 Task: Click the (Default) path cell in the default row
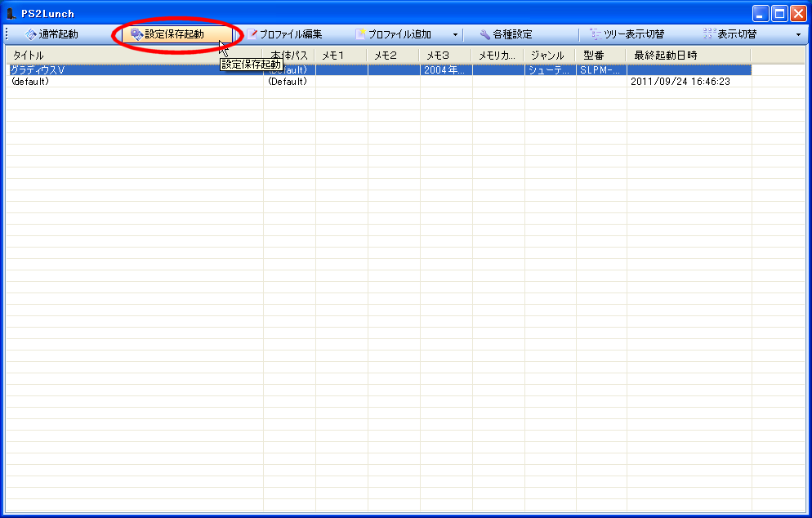tap(288, 82)
